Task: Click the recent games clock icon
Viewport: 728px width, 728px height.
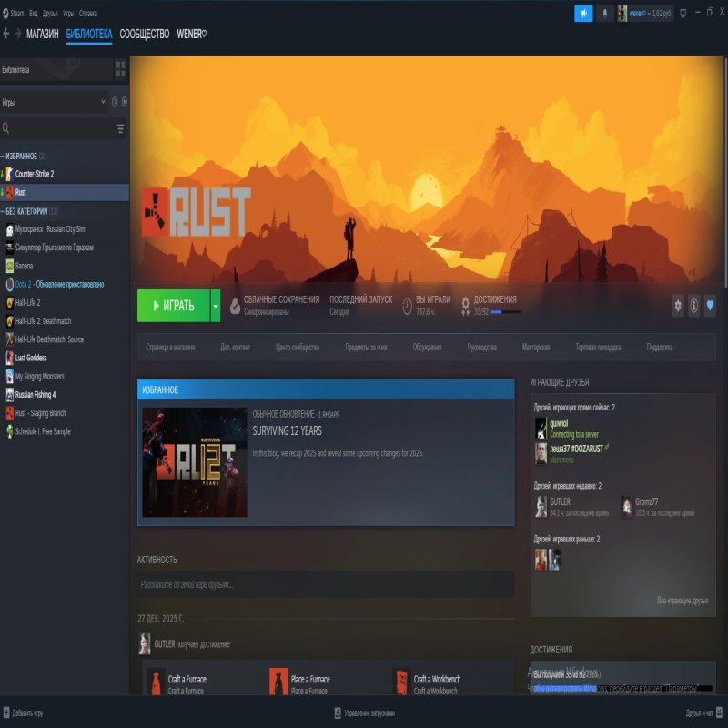Action: click(115, 102)
